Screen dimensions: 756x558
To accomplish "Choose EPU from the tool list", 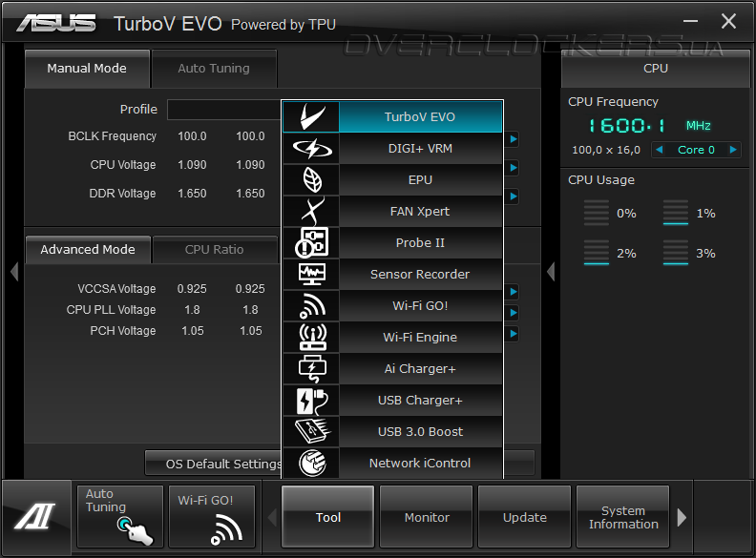I will [x=420, y=179].
